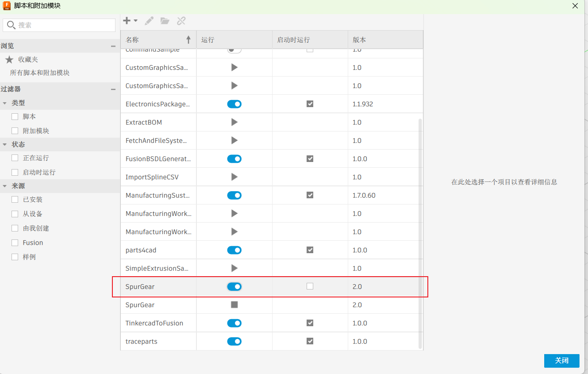Close the 脚本和附加模块 dialog with X
The width and height of the screenshot is (588, 374).
point(575,6)
